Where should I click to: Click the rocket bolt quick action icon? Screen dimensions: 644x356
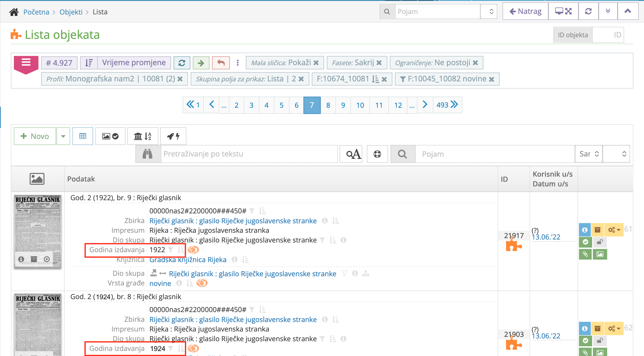(x=173, y=136)
